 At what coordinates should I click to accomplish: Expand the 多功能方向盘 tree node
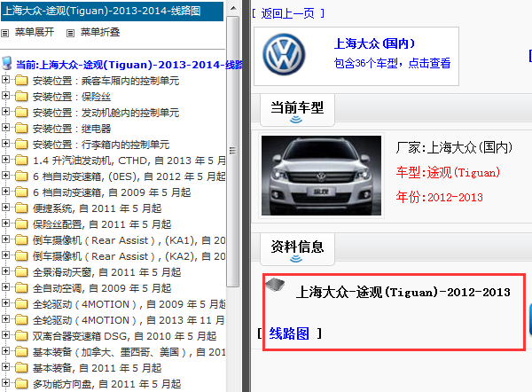point(5,382)
